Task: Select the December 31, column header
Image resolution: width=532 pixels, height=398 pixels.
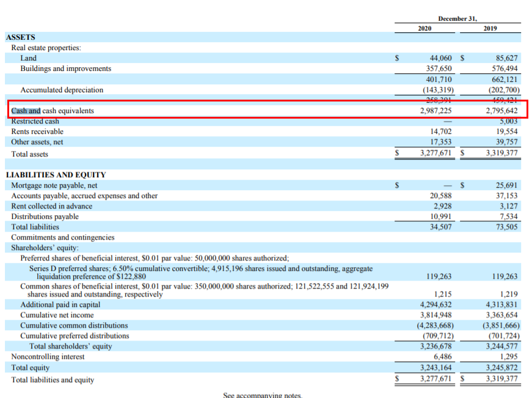Action: pyautogui.click(x=457, y=19)
